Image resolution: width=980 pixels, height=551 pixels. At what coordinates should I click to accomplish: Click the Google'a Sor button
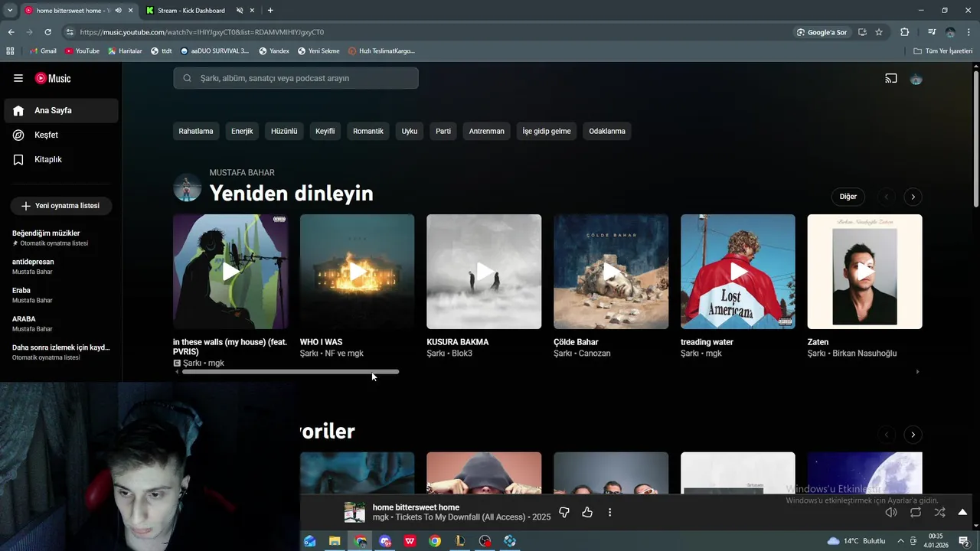pos(822,32)
